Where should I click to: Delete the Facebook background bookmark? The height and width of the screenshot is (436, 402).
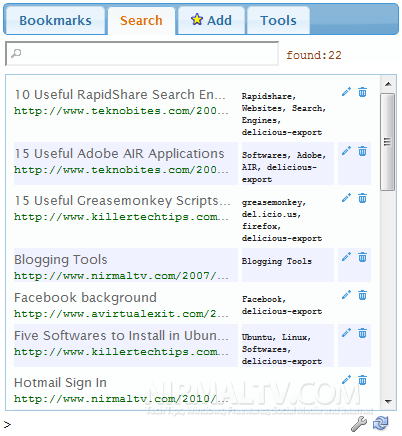[x=362, y=295]
